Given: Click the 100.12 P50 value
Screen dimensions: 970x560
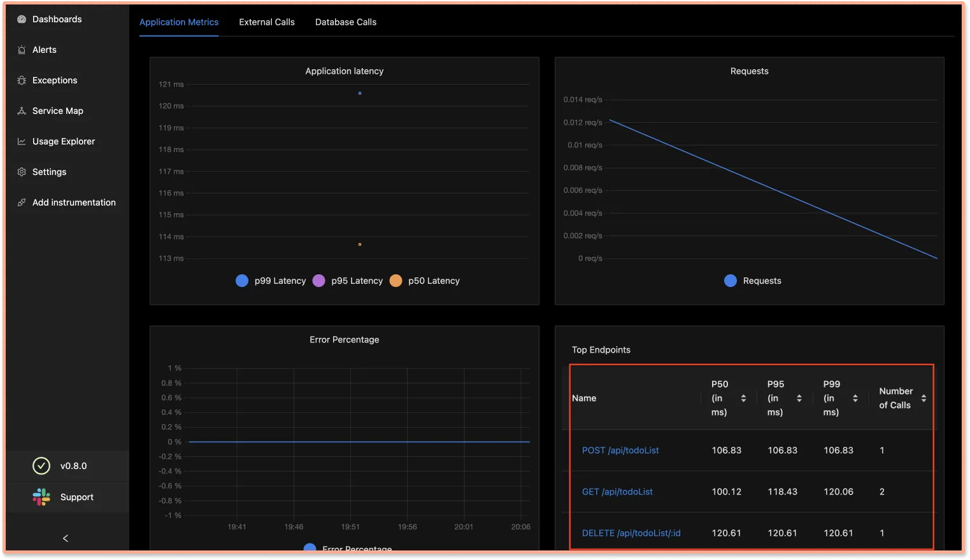Looking at the screenshot, I should (727, 491).
